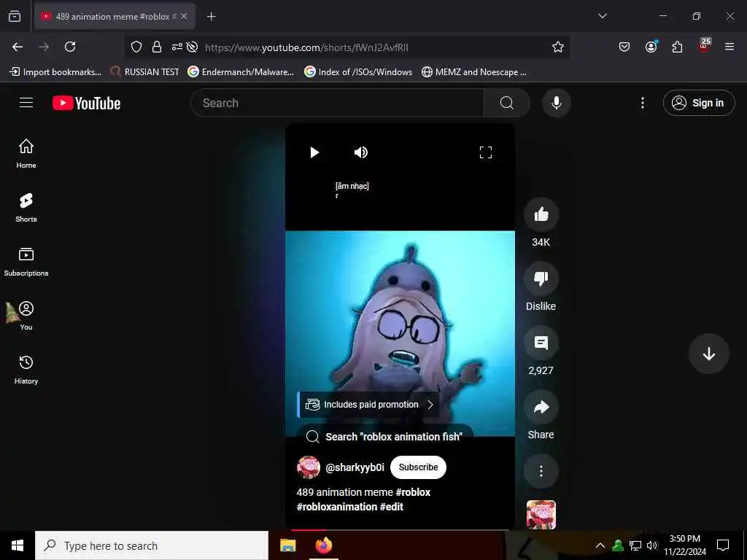Focus the YouTube Search field
747x560 pixels.
(337, 103)
